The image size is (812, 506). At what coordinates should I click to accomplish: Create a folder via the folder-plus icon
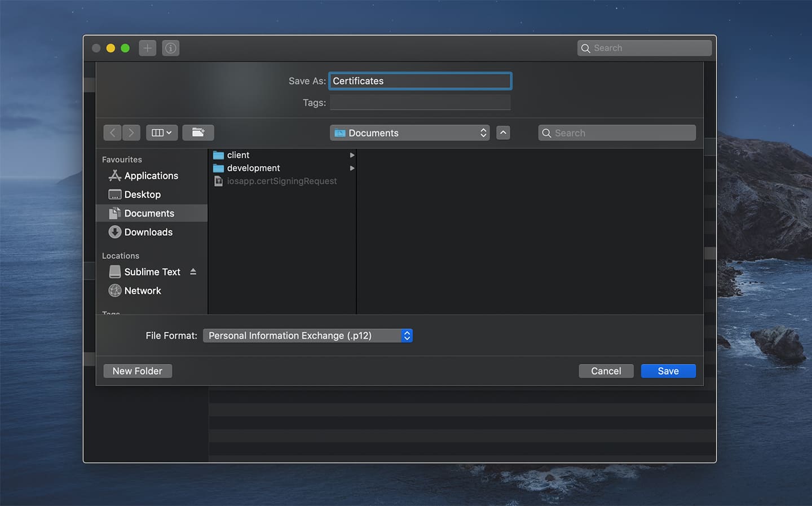198,133
